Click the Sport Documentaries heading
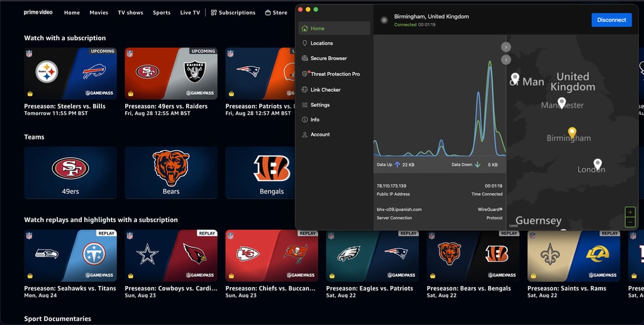 click(x=57, y=319)
